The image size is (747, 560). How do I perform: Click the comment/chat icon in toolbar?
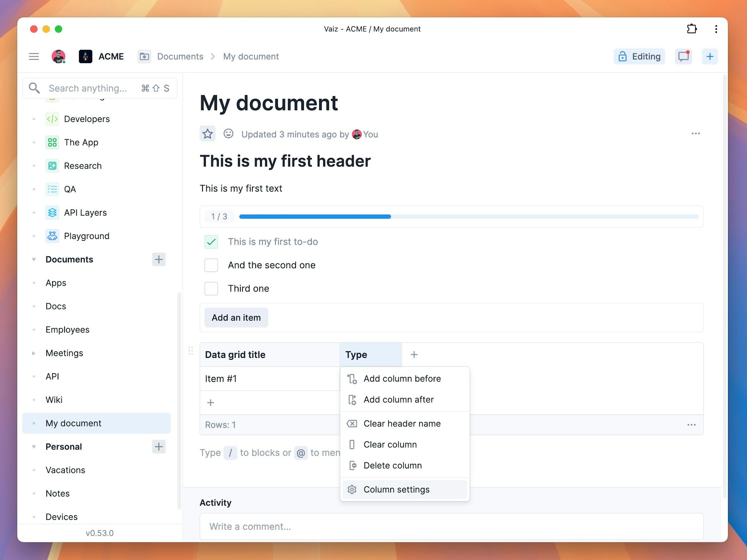[684, 57]
